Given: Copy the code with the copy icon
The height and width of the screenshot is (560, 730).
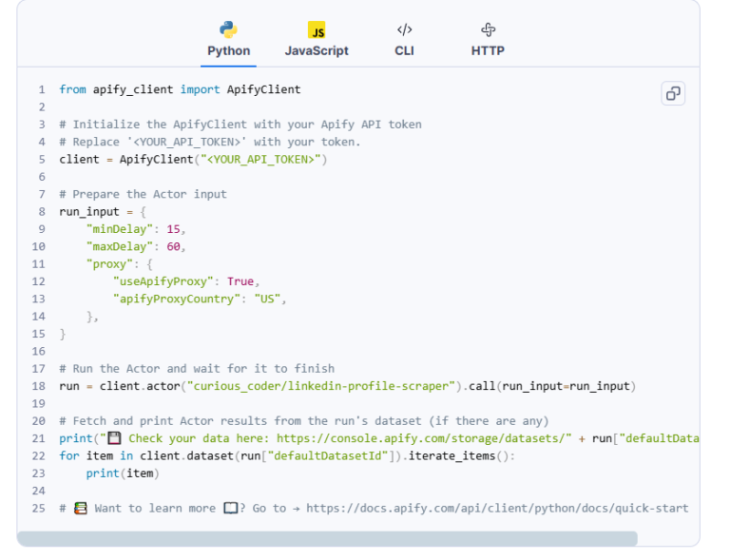Looking at the screenshot, I should click(x=673, y=93).
